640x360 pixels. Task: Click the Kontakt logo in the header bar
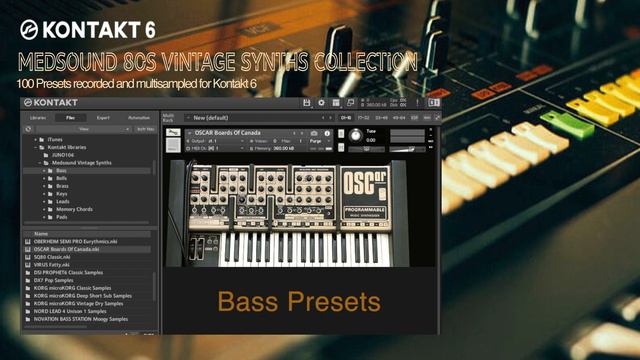pyautogui.click(x=51, y=102)
